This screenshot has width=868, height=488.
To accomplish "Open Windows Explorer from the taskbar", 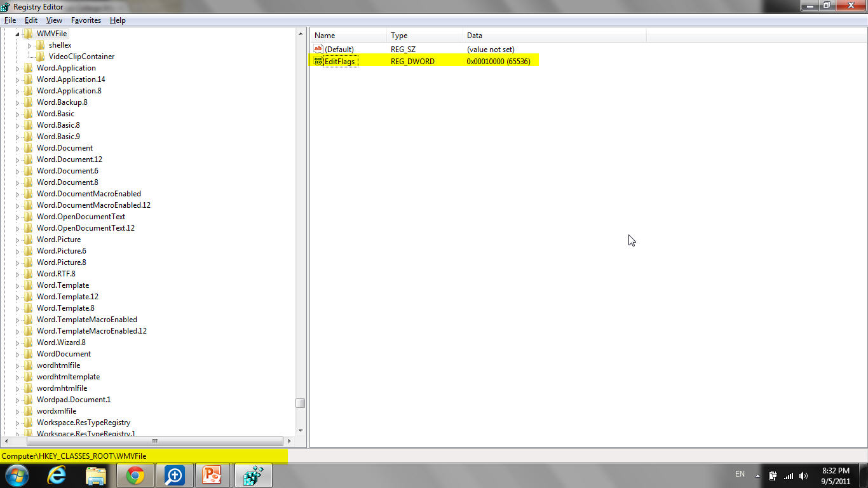I will (96, 475).
